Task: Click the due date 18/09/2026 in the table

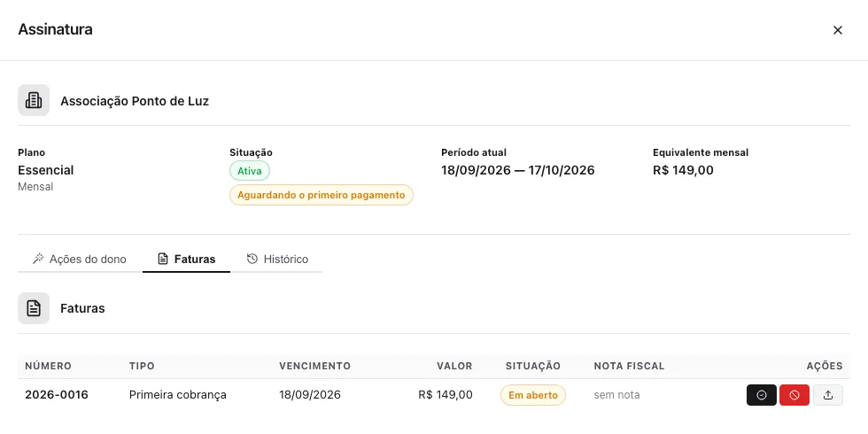Action: 310,395
